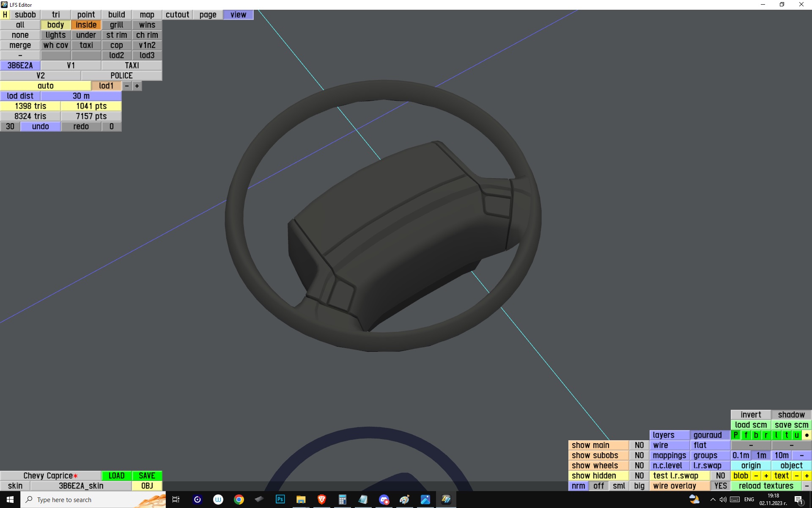Increase blob size with plus button

click(x=766, y=476)
